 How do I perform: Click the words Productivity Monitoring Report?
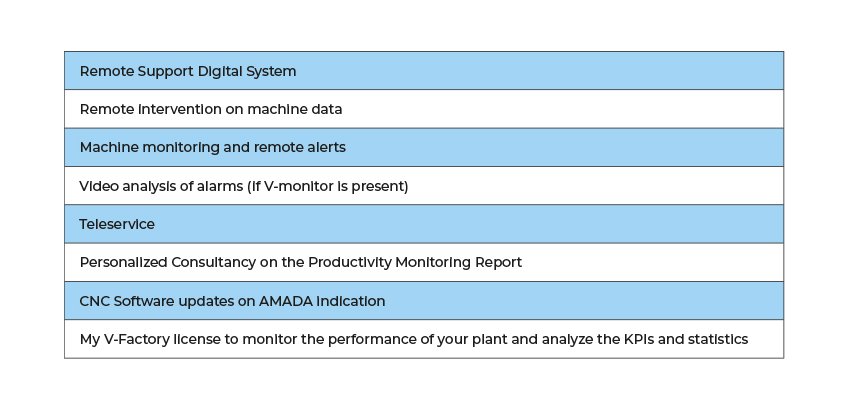[x=415, y=262]
